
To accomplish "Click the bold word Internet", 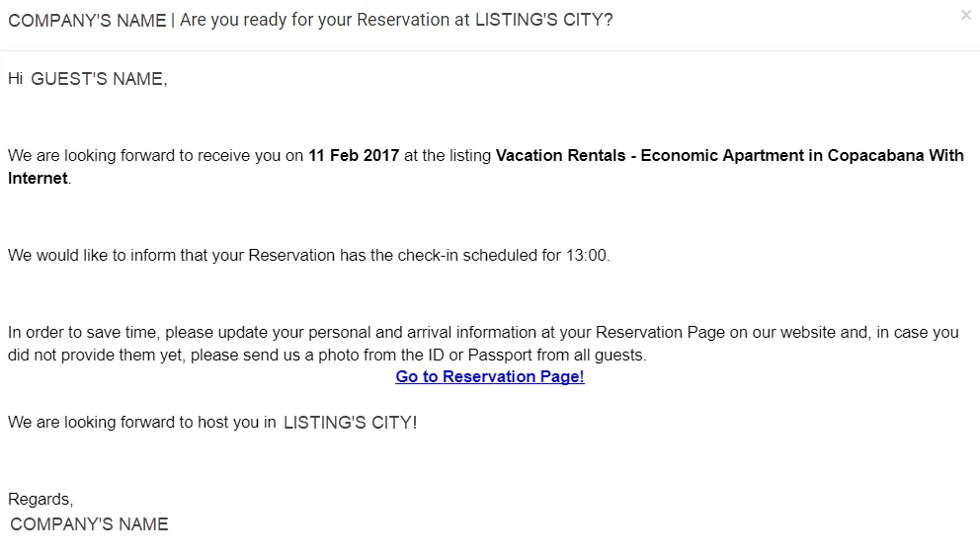I will 38,178.
